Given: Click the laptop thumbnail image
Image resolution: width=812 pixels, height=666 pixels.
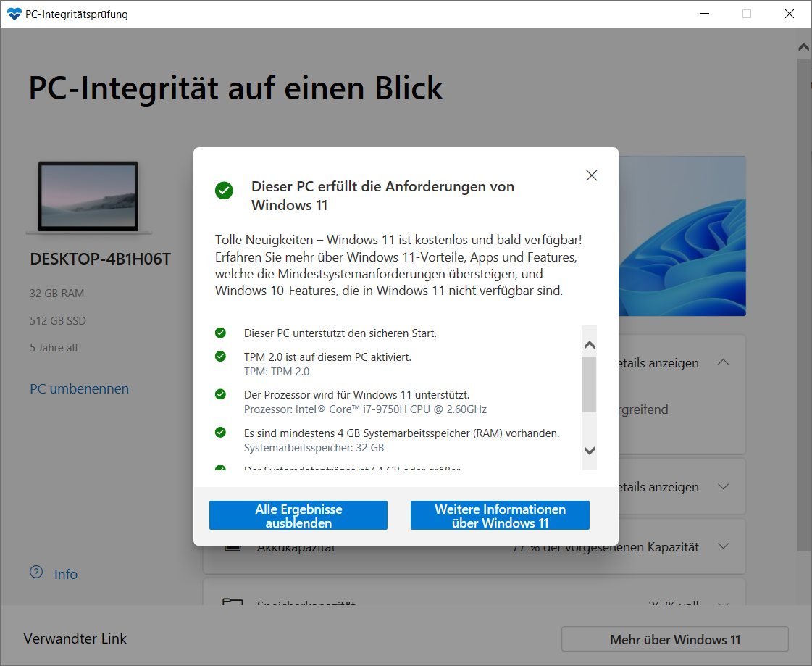Looking at the screenshot, I should pos(88,197).
